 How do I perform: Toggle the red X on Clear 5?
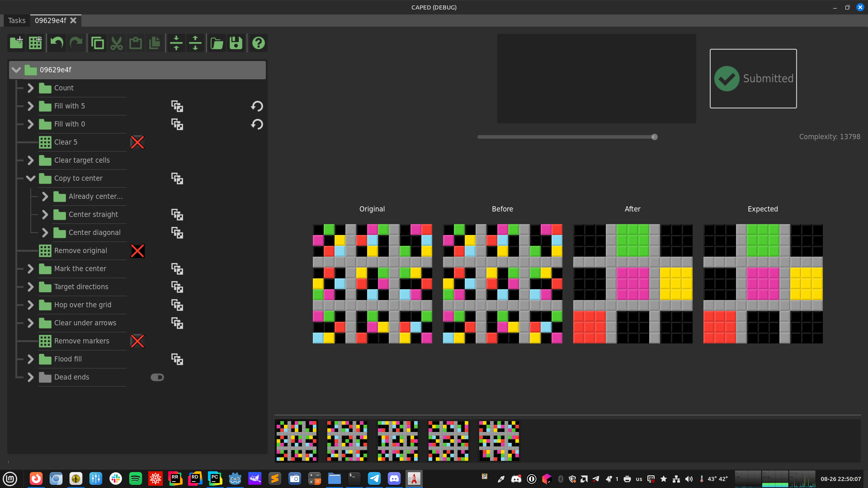137,143
